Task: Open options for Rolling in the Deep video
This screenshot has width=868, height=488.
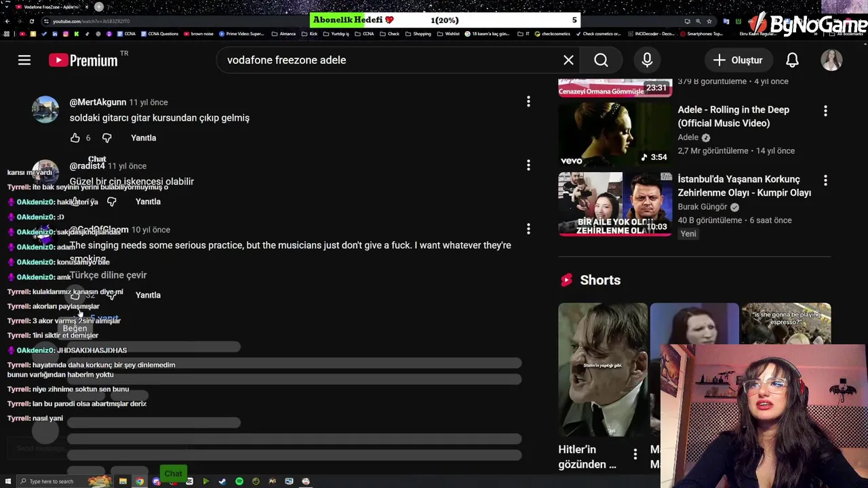Action: [825, 110]
